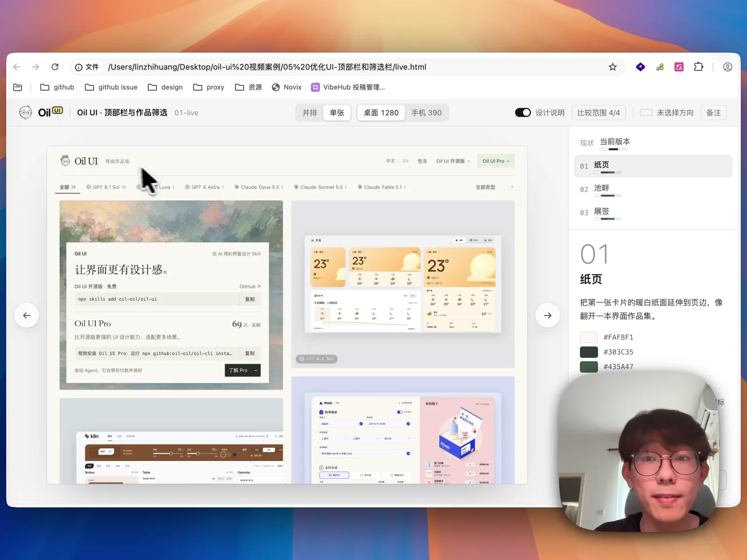Switch to 单张 single view

(337, 112)
